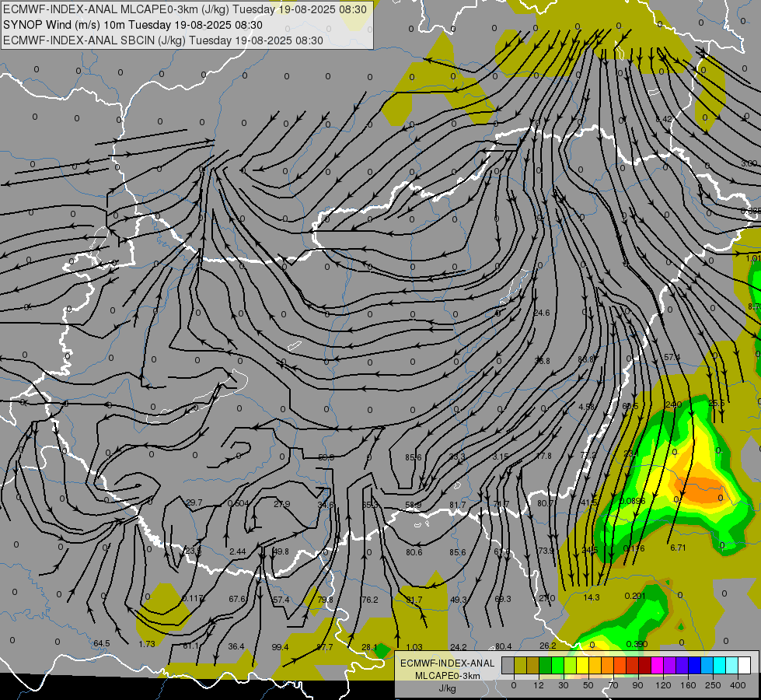Click the map value 99.4
This screenshot has height=700, width=761.
click(x=280, y=646)
